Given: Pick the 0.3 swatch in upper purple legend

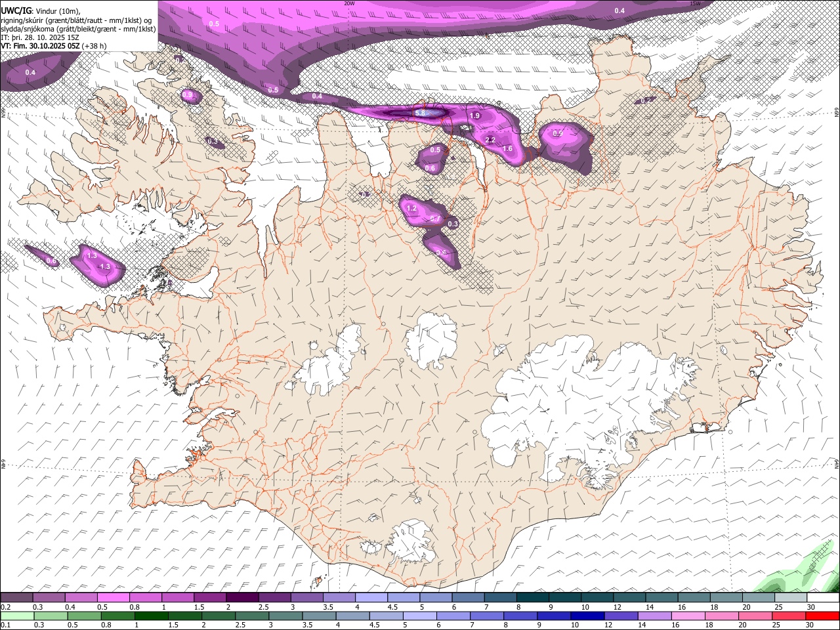Looking at the screenshot, I should pos(49,597).
